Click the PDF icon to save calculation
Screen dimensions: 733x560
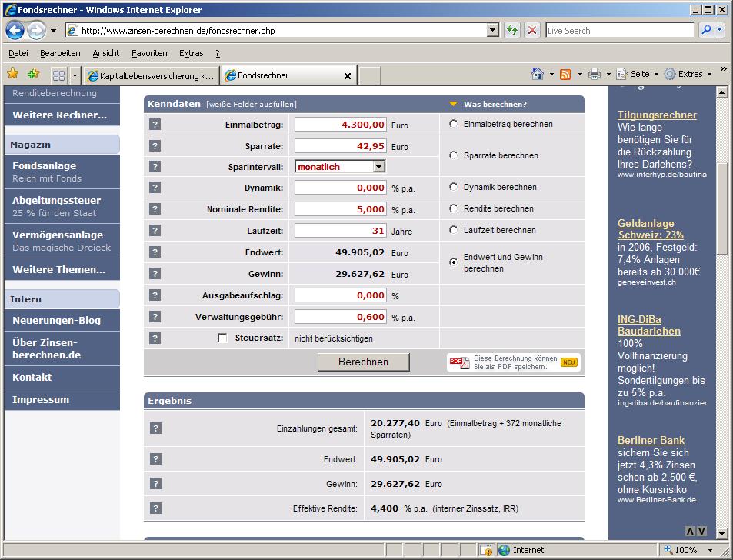(459, 362)
